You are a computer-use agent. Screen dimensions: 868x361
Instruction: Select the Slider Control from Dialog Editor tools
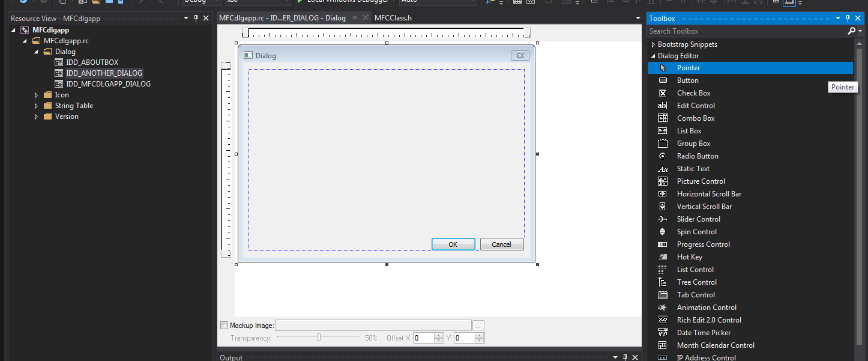[x=698, y=219]
